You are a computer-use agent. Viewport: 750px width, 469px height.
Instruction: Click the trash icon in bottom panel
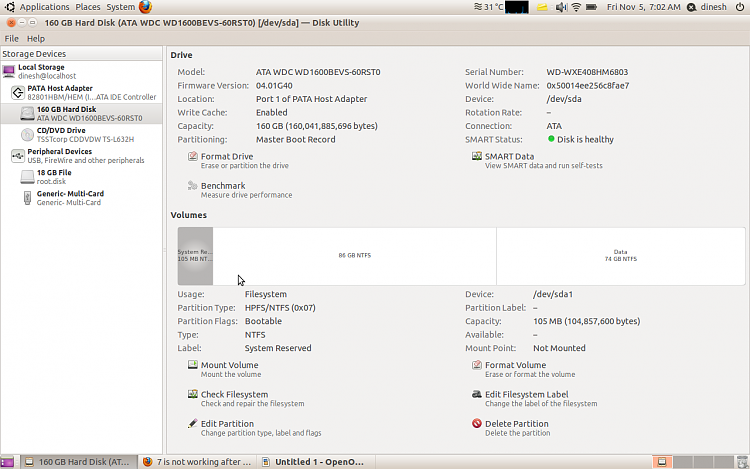[742, 462]
